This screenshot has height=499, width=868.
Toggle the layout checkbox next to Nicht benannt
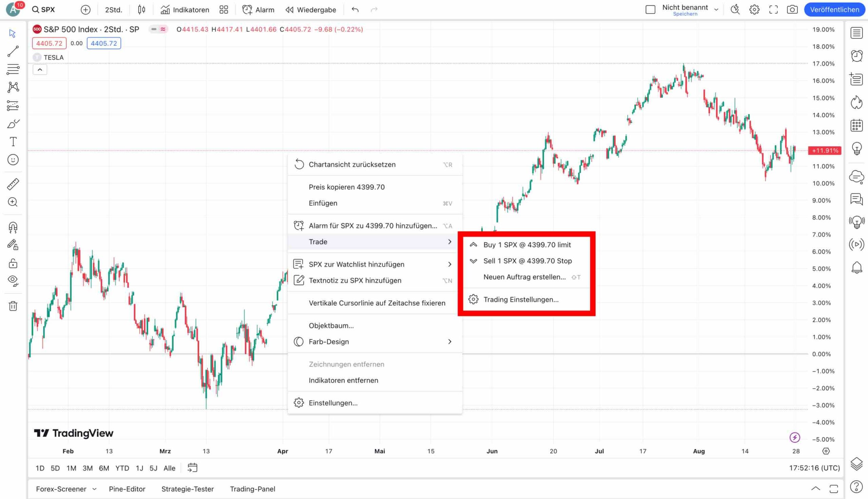pyautogui.click(x=650, y=9)
